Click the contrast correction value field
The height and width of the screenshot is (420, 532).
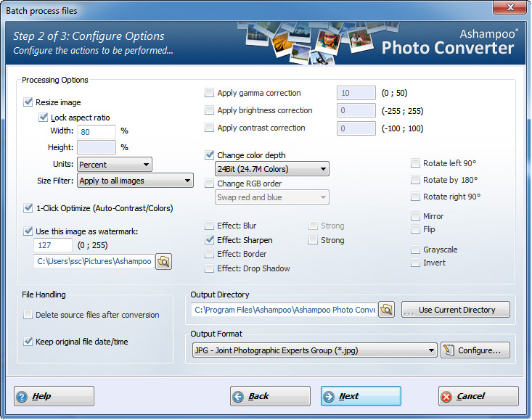tap(356, 128)
